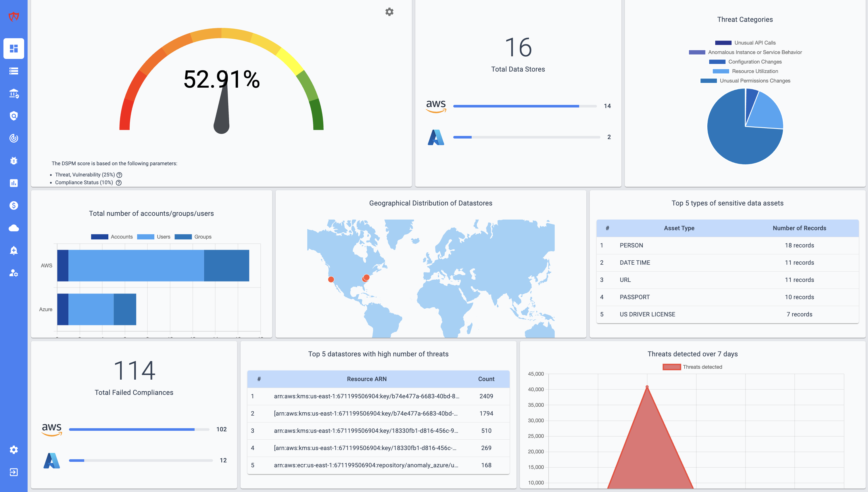Screen dimensions: 868x492
Task: Toggle Resource Utilization legend item
Action: click(x=745, y=71)
